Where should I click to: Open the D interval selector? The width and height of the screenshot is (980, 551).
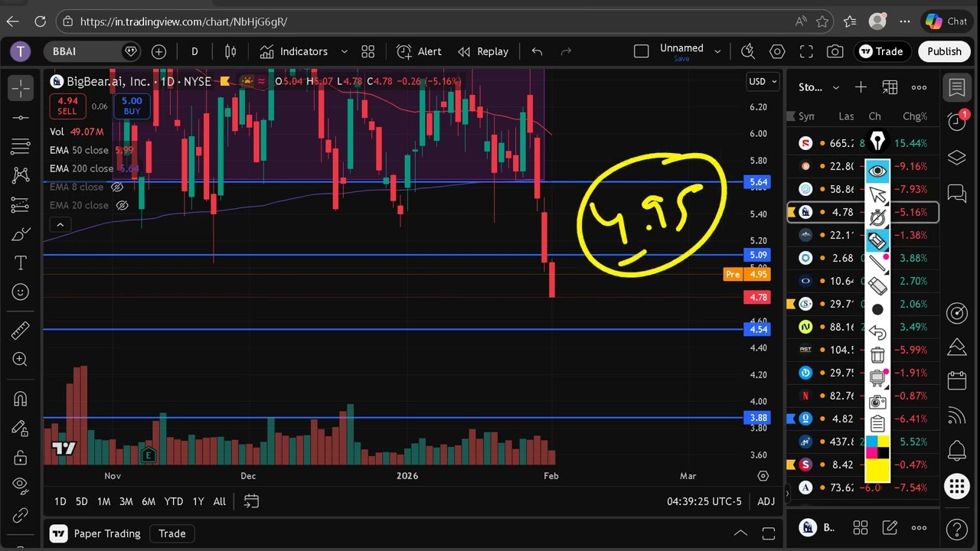click(x=194, y=51)
